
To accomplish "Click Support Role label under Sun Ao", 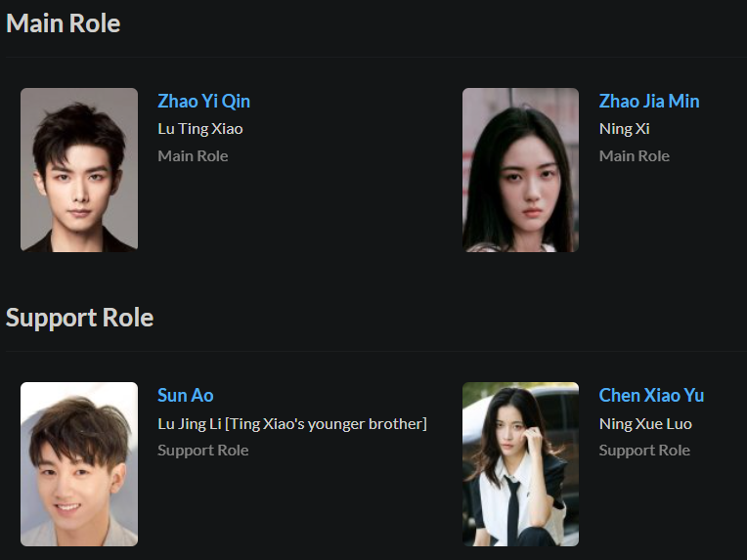I will 203,451.
